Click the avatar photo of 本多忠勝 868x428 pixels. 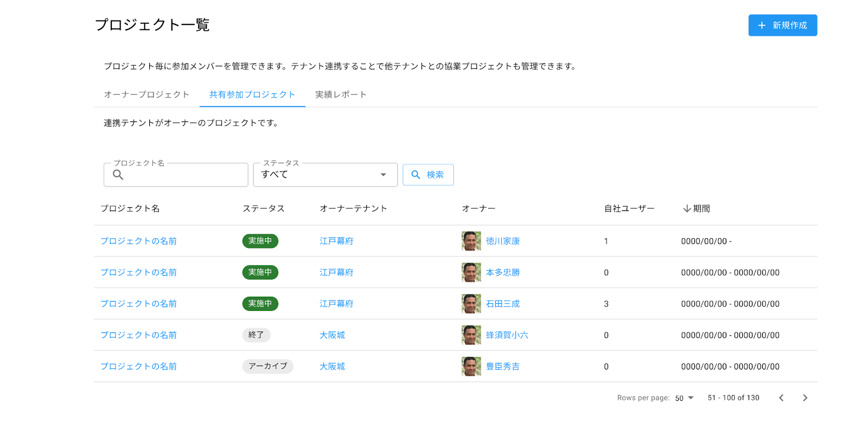point(471,272)
